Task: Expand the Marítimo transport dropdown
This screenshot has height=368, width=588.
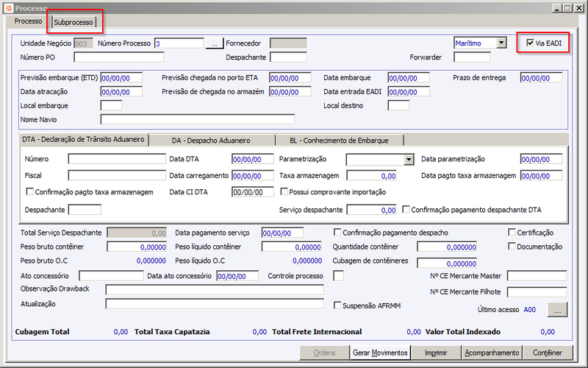Action: tap(501, 43)
